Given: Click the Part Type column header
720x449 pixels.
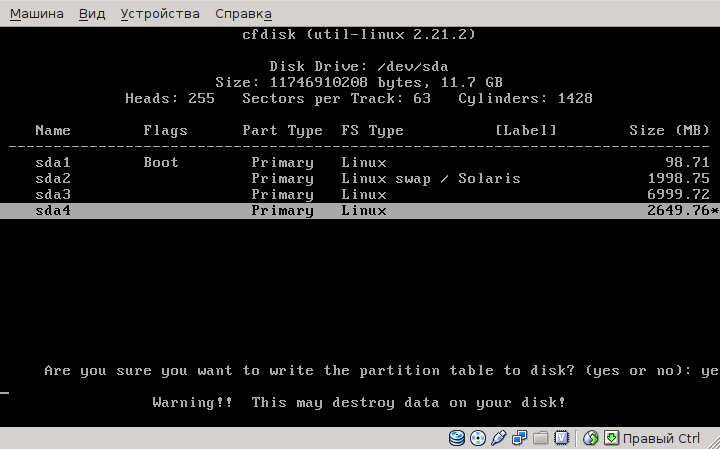Looking at the screenshot, I should [x=282, y=131].
